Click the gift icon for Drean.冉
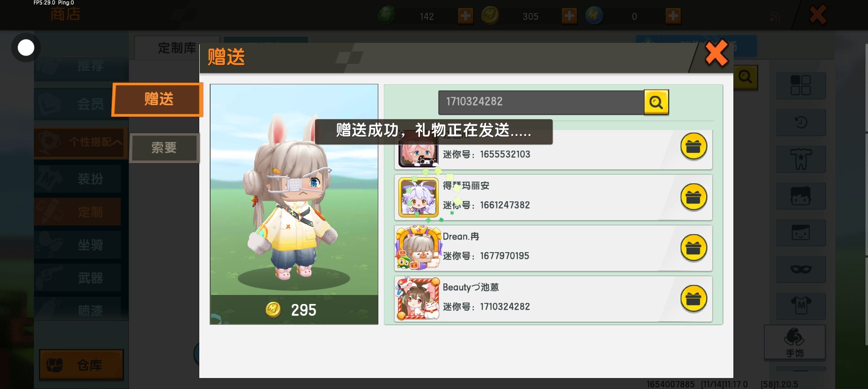Screen dimensions: 868x389 click(x=694, y=248)
